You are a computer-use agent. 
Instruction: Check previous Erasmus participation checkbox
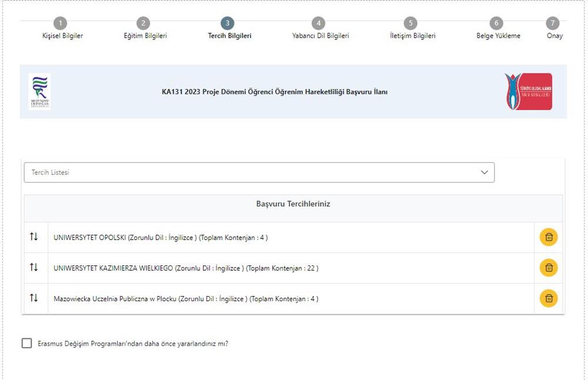26,343
